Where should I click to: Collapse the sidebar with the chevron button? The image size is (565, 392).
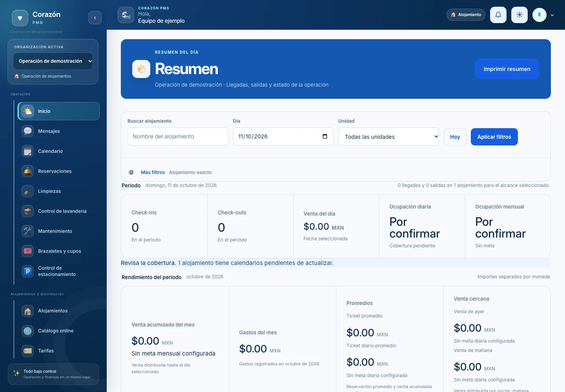coord(95,18)
